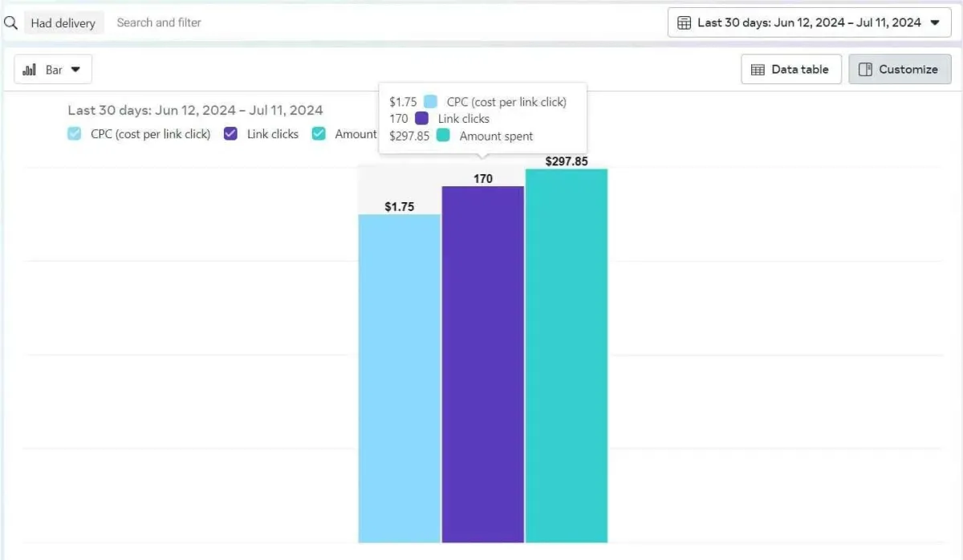Open the Last 30 days date range picker
This screenshot has width=963, height=560.
[809, 22]
